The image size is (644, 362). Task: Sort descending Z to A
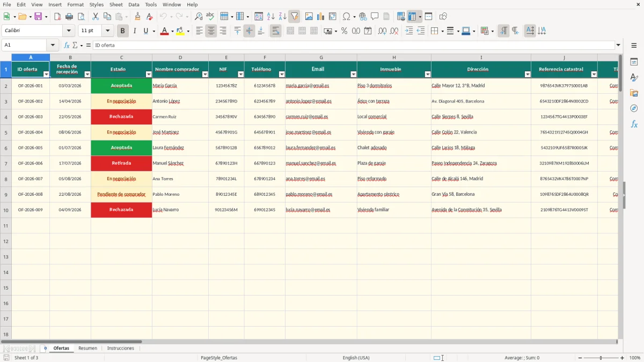(x=282, y=17)
